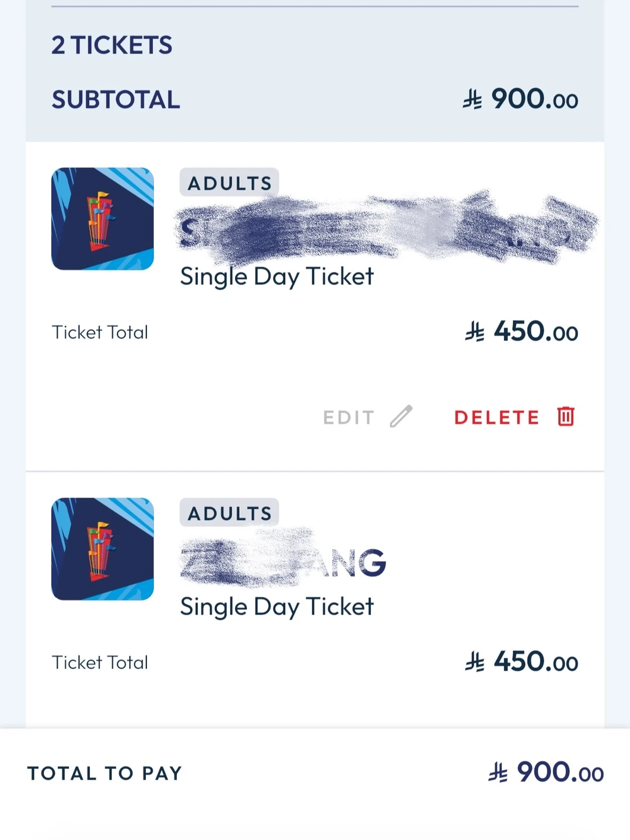Tap the second ticket's 450.00 price
This screenshot has width=630, height=840.
coord(535,662)
